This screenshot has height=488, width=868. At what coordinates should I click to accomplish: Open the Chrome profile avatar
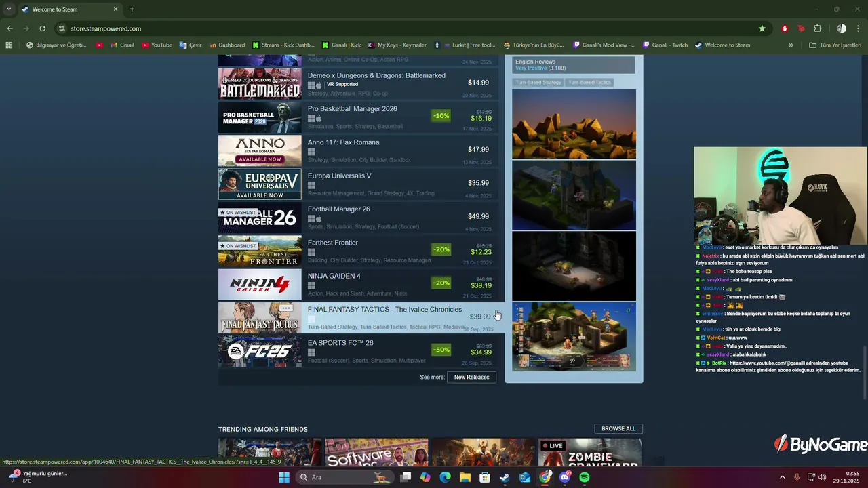point(842,28)
